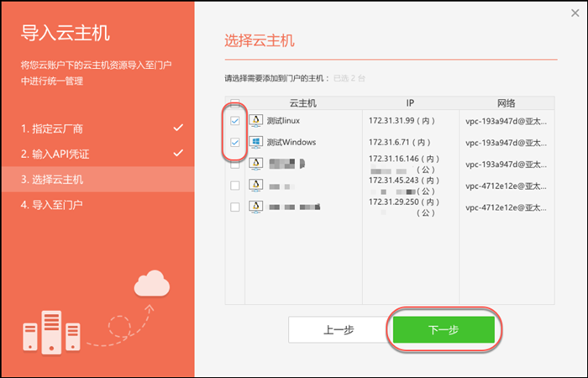Uncheck the 测试linux host checkbox
Screen dimensions: 588x378
(235, 121)
